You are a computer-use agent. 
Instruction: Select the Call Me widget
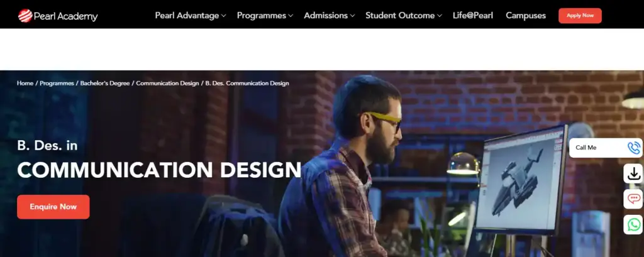(606, 148)
